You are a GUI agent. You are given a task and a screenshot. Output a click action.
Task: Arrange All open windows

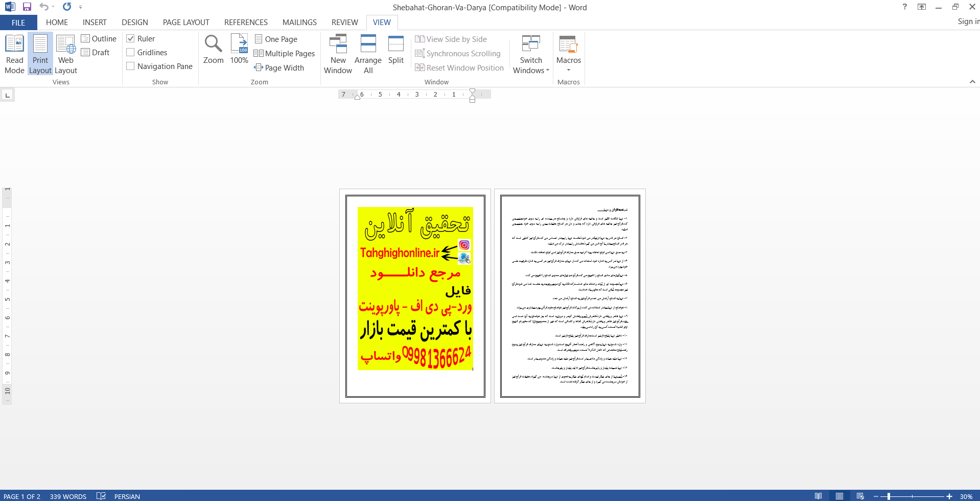[x=368, y=54]
